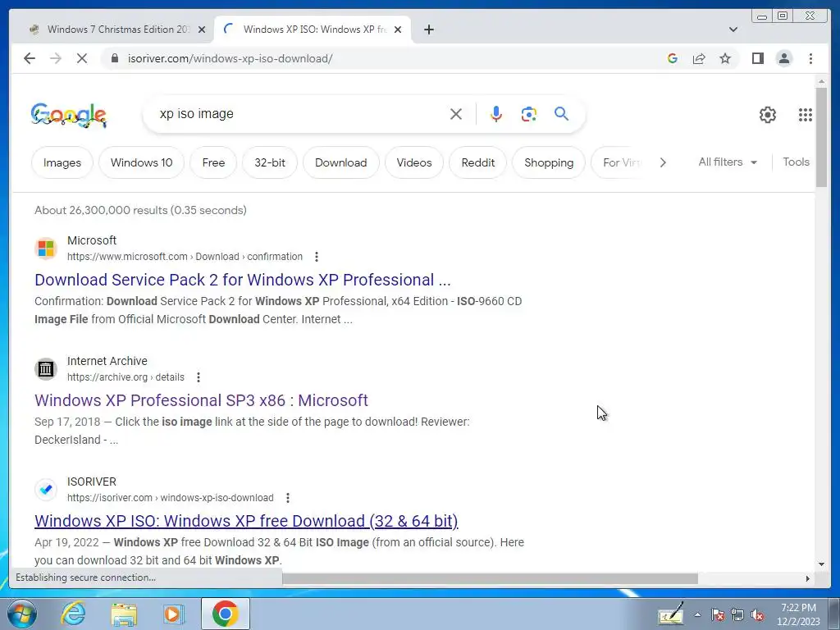Stop loading the page
Image resolution: width=840 pixels, height=630 pixels.
click(82, 58)
